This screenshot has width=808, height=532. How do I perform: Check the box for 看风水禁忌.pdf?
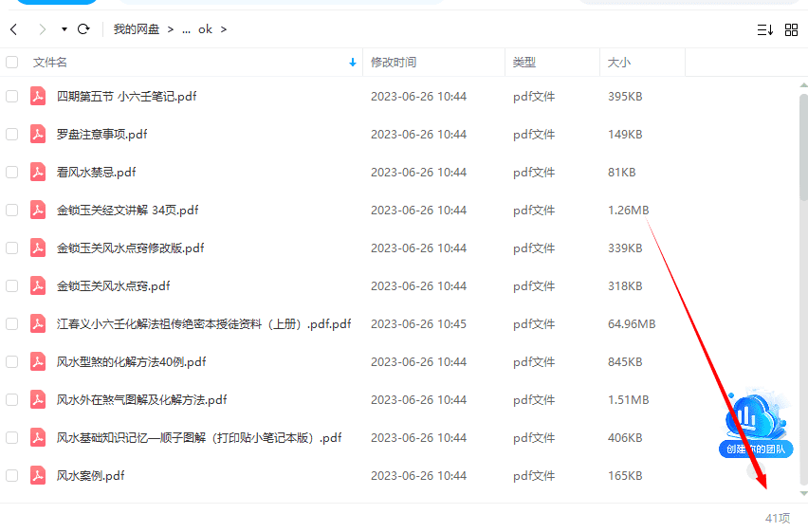pos(12,172)
